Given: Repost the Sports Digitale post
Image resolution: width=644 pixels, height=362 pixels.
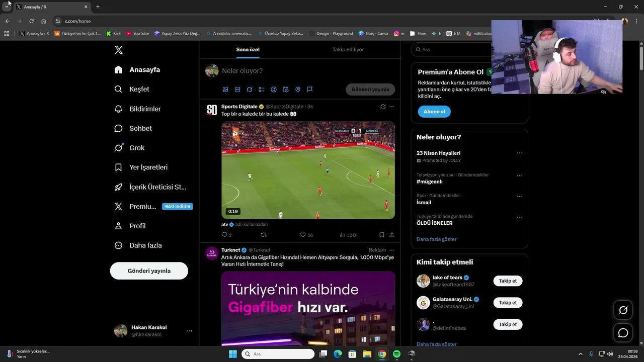Looking at the screenshot, I should click(x=264, y=235).
